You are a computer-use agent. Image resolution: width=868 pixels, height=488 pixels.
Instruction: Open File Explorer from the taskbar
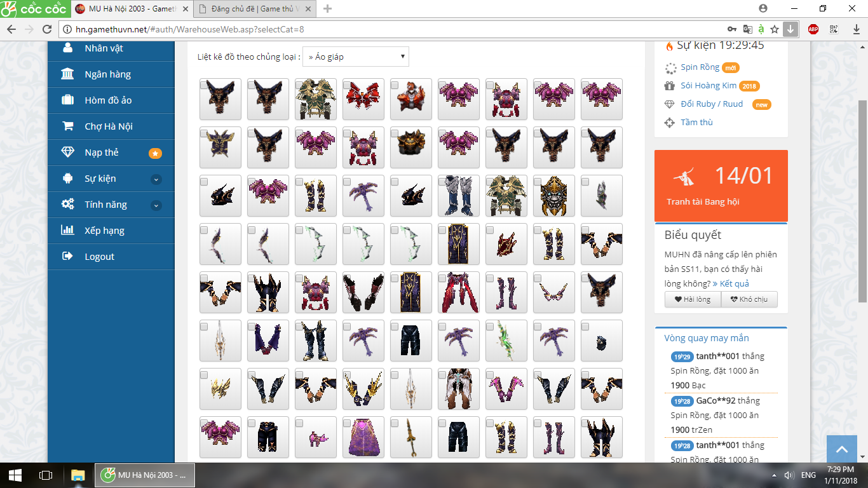click(78, 475)
